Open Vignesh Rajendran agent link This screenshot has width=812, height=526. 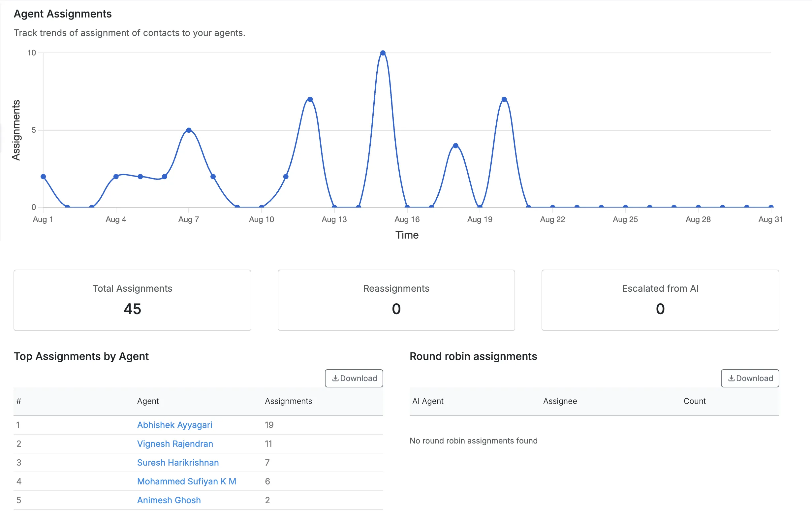pos(175,444)
